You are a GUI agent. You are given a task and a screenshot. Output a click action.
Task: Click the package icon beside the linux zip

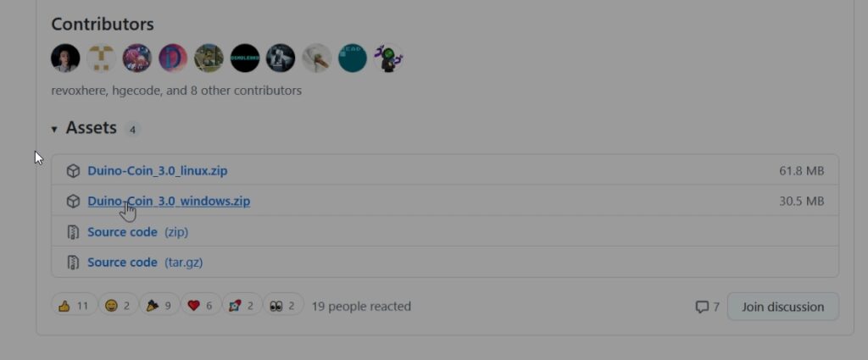(74, 171)
